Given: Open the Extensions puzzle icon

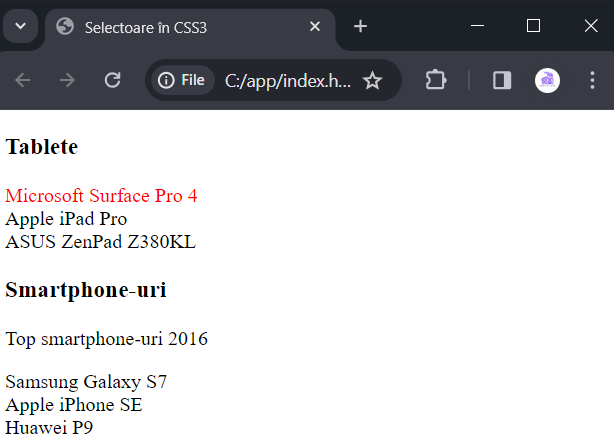Looking at the screenshot, I should click(x=436, y=81).
